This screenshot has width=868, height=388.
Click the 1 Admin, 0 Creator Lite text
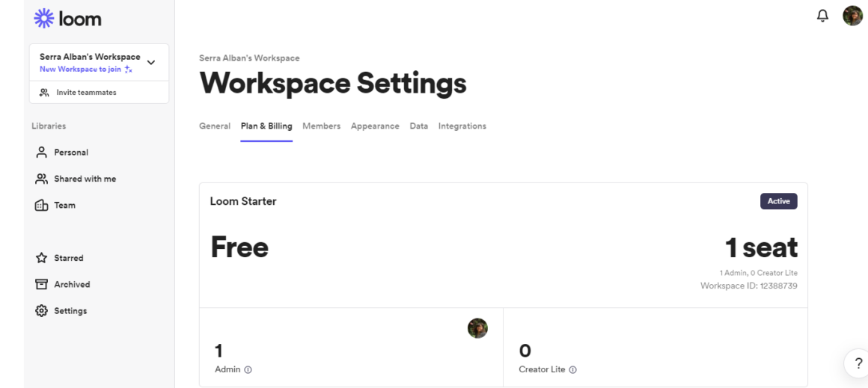(x=759, y=273)
